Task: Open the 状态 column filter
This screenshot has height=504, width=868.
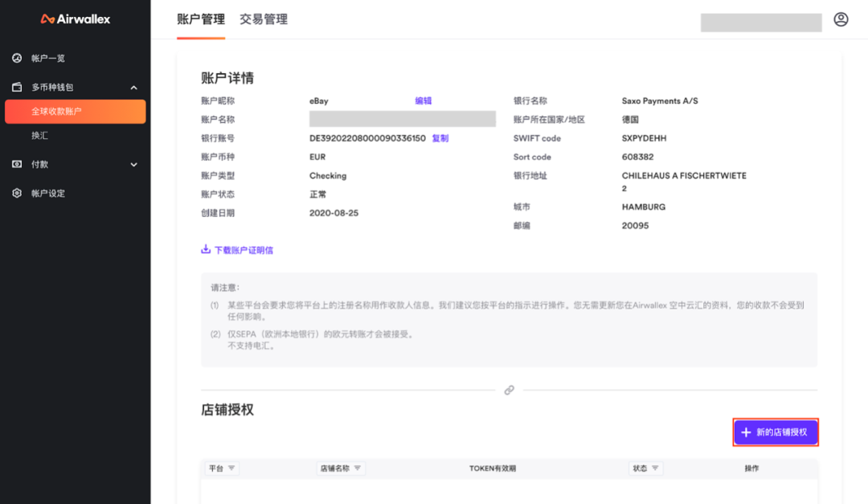Action: (655, 468)
